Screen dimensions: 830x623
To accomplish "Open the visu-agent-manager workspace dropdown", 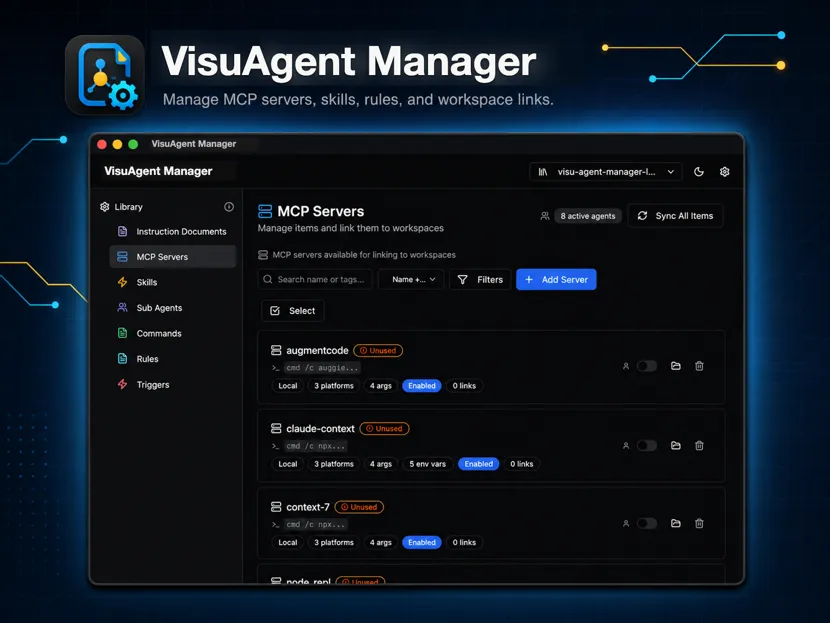I will [x=605, y=171].
